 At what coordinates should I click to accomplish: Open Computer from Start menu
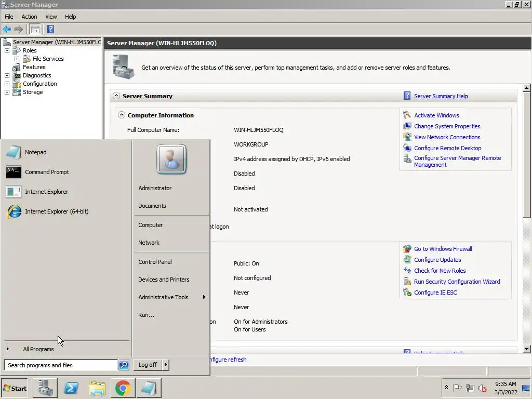click(150, 225)
